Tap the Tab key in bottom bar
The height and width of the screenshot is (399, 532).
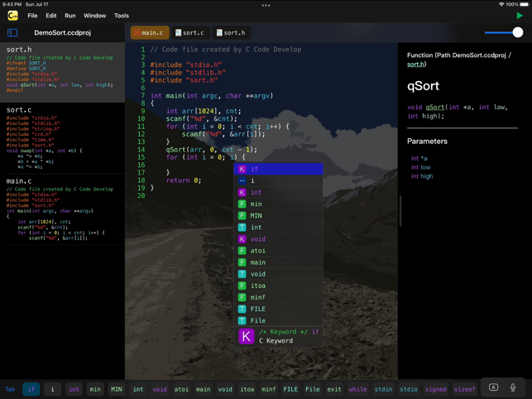click(x=10, y=389)
